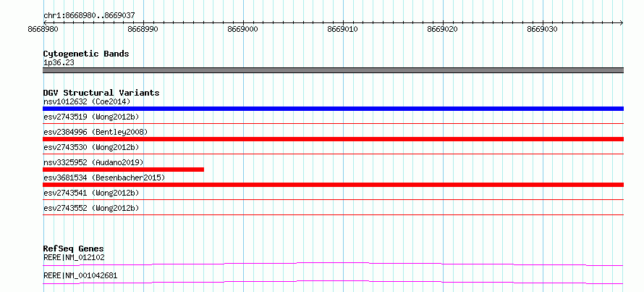Click the thick red esv3681534 variant bar

pyautogui.click(x=333, y=185)
